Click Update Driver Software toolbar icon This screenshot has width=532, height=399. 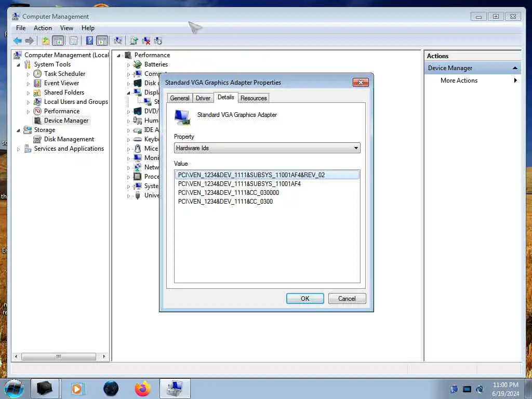[134, 41]
